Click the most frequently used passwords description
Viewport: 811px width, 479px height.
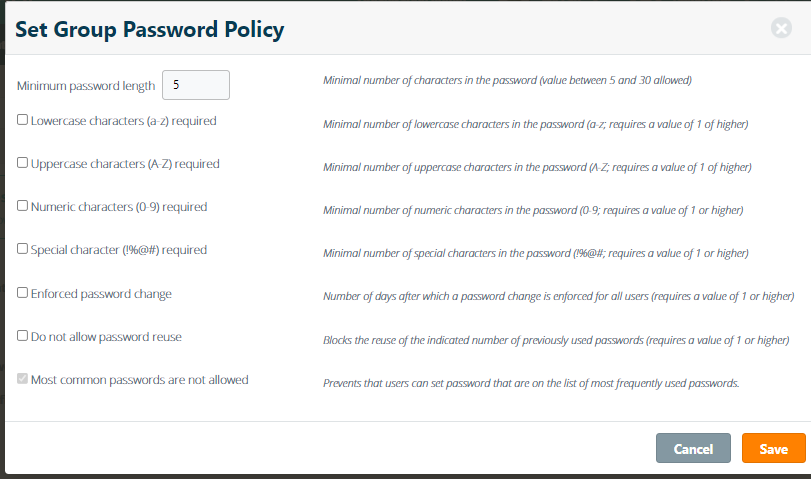(x=531, y=383)
